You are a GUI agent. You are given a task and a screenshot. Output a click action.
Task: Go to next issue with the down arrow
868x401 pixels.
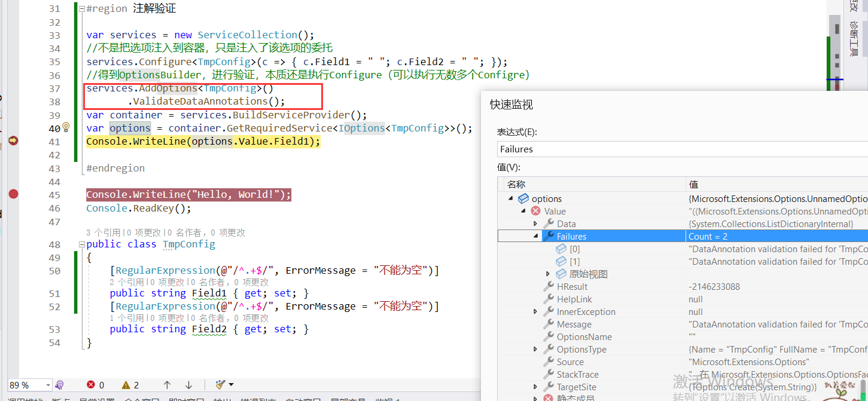point(188,385)
